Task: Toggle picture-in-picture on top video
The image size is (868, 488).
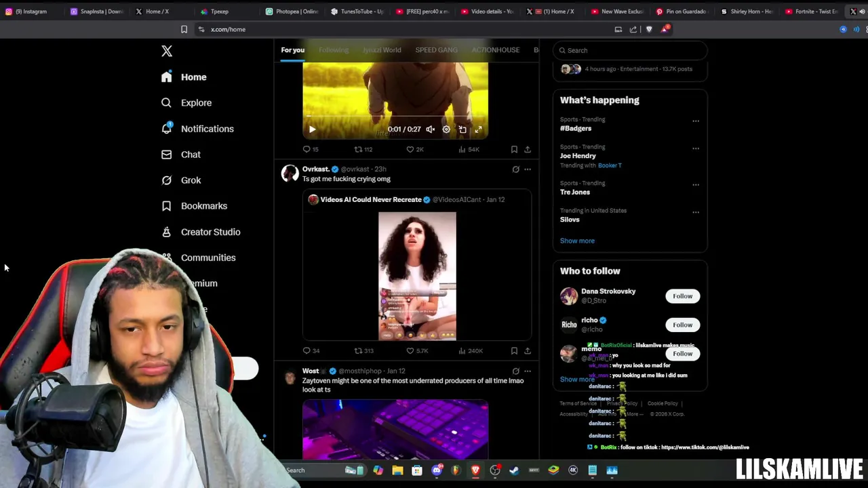Action: click(462, 129)
